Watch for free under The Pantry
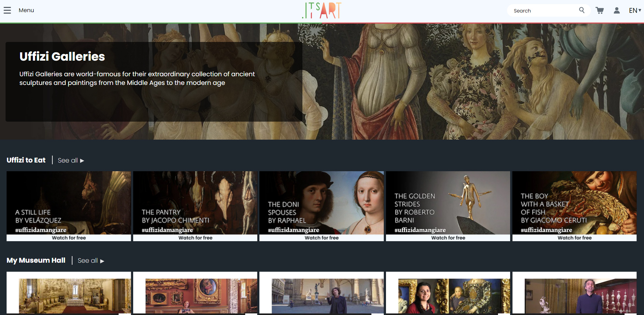The width and height of the screenshot is (644, 315). pyautogui.click(x=195, y=238)
